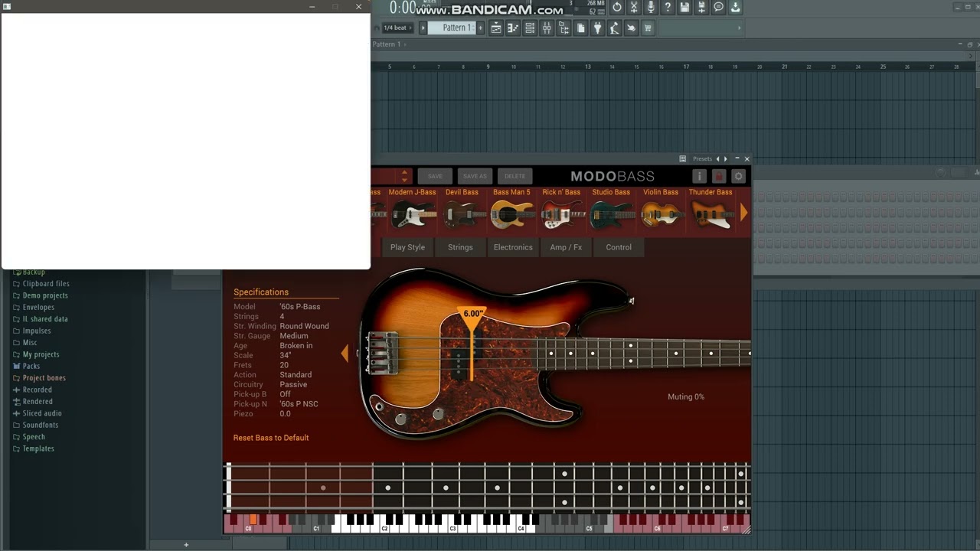Open the Pattern 1 selector
The height and width of the screenshot is (551, 980).
point(452,28)
